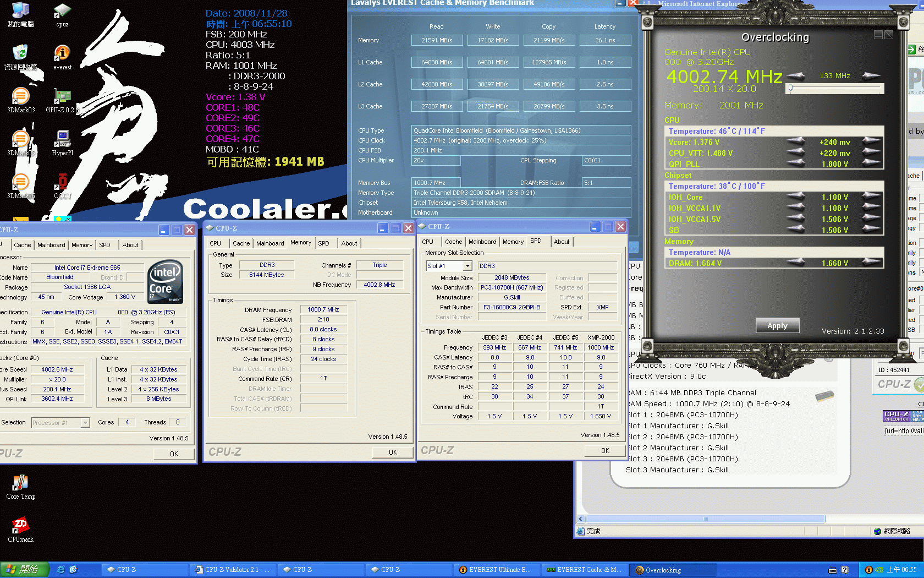The width and height of the screenshot is (924, 578).
Task: Launch the everest desktop shortcut
Action: tap(62, 57)
